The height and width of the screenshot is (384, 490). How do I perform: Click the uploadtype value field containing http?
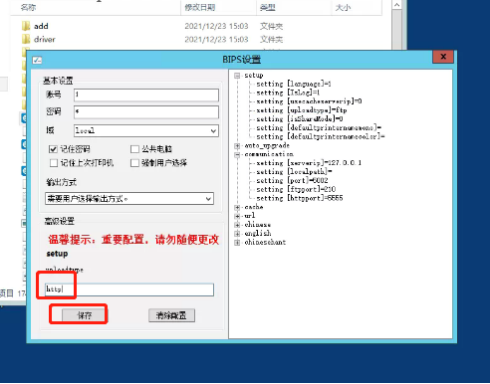tap(129, 290)
